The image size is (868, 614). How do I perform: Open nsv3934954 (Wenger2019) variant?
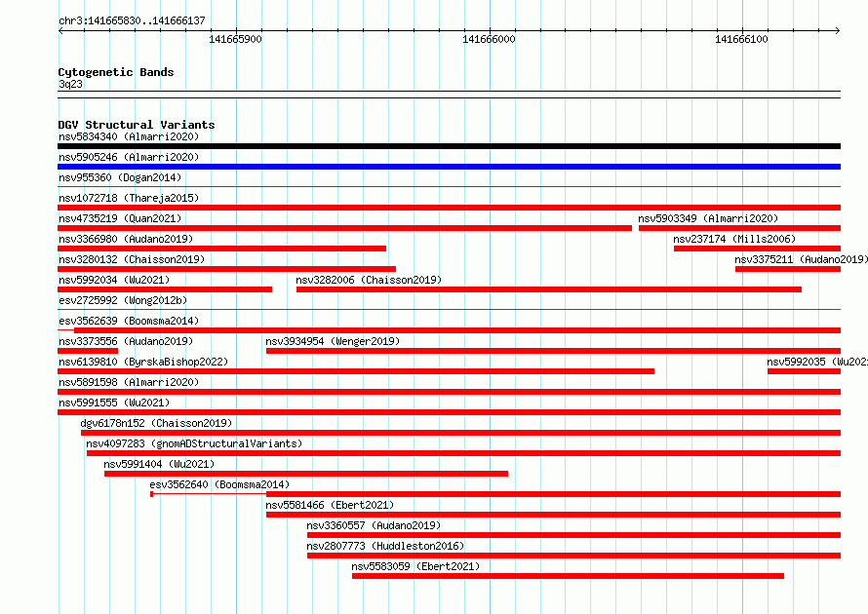point(333,341)
